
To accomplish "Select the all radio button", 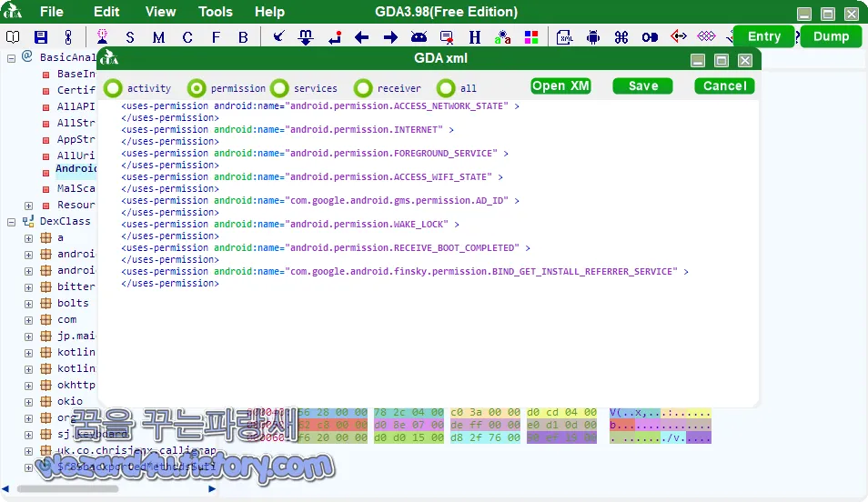I will tap(446, 88).
